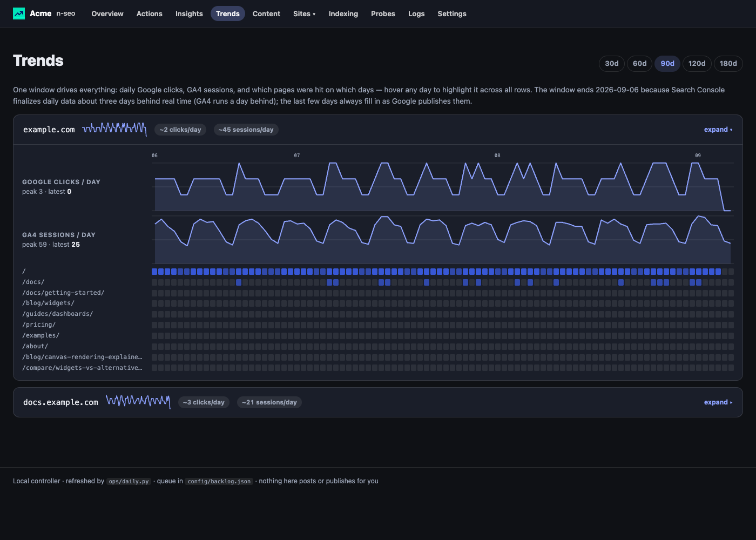Viewport: 756px width, 540px height.
Task: Switch to the Insights tab
Action: (189, 13)
